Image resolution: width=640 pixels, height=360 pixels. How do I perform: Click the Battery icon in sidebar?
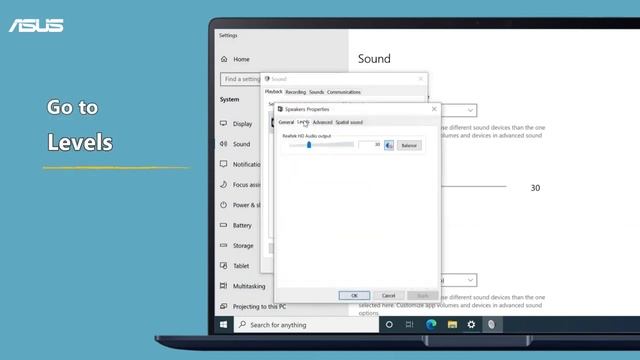[x=223, y=225]
